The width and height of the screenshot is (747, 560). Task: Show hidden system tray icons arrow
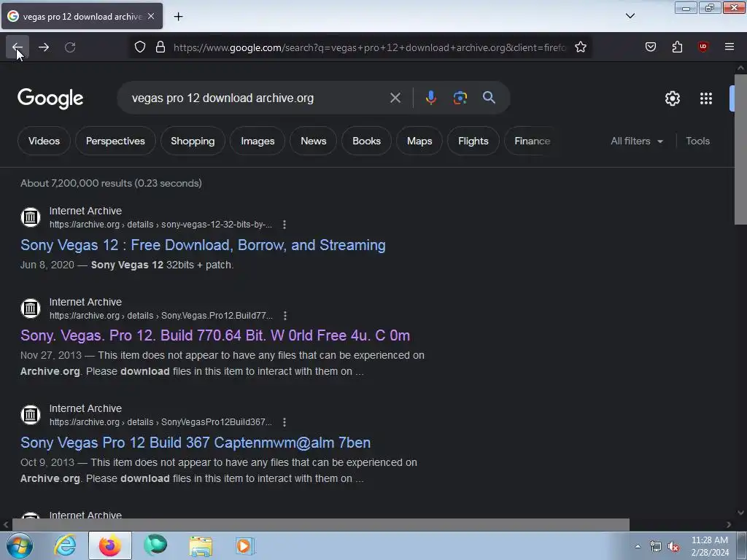638,546
